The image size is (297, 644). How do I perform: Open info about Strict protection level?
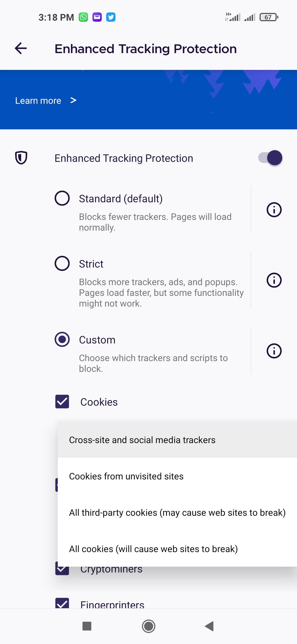(274, 280)
